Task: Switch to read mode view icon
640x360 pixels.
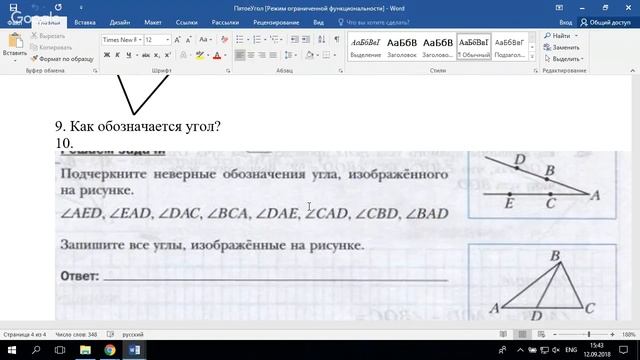Action: (x=503, y=334)
